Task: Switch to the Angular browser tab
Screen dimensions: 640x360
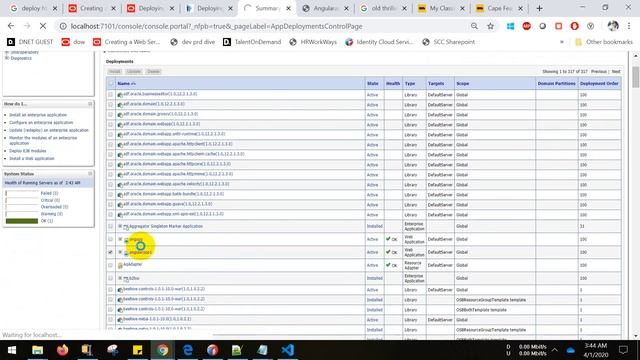Action: tap(325, 8)
